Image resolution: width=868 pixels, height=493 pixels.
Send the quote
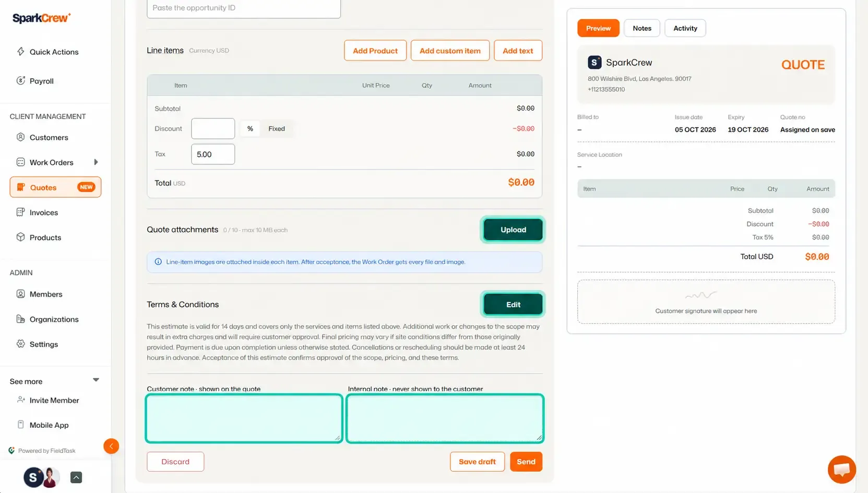click(526, 462)
